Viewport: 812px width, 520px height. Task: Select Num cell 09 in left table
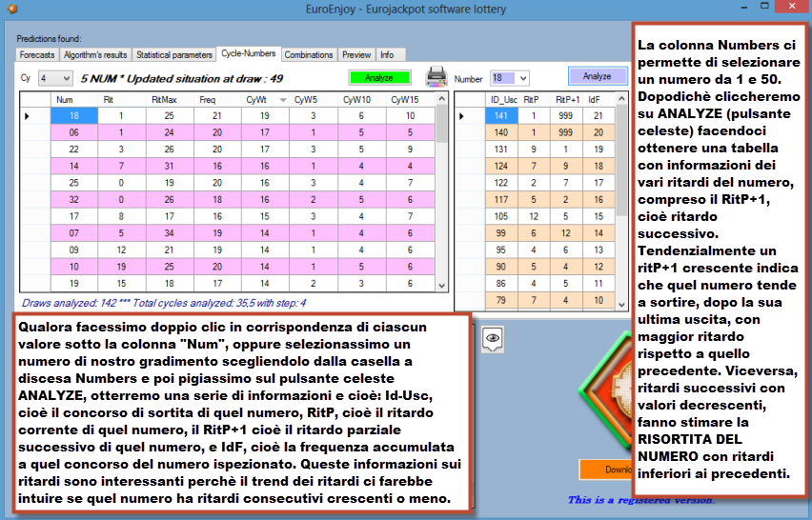coord(74,250)
